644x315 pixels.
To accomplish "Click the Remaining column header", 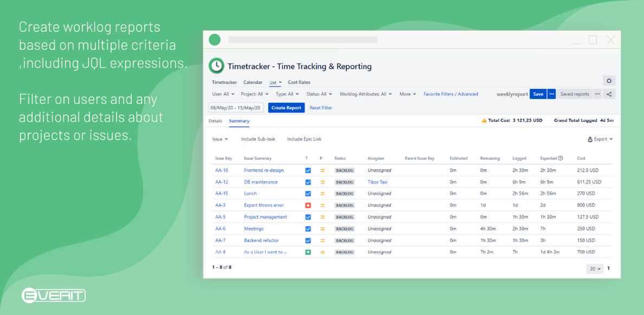I will pyautogui.click(x=490, y=159).
